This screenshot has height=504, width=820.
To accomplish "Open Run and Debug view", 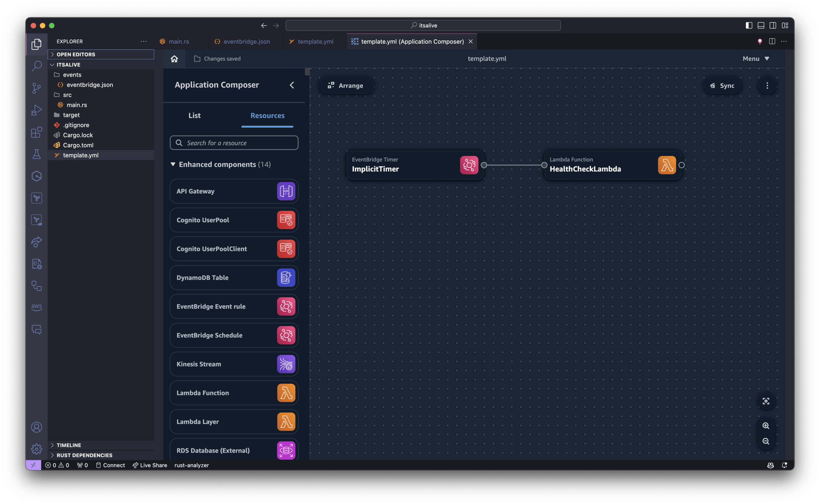I will [36, 110].
